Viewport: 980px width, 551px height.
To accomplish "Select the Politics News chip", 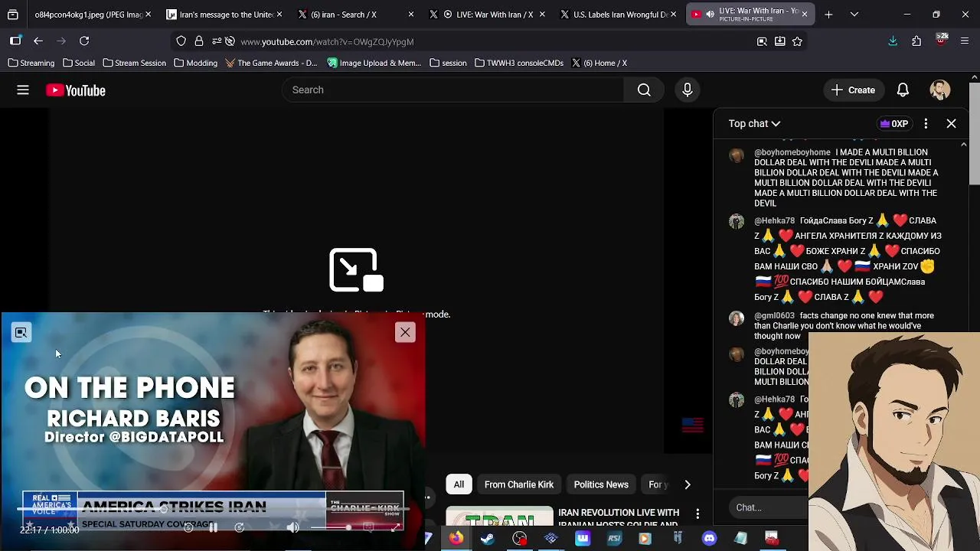I will pyautogui.click(x=601, y=484).
